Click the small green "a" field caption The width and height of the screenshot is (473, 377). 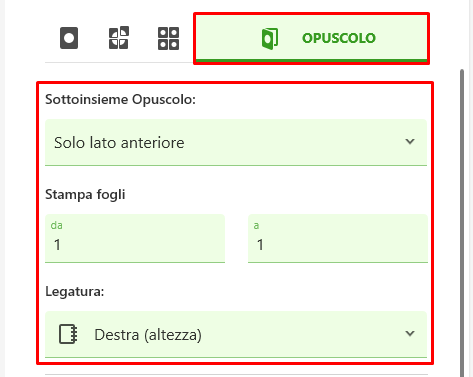256,226
